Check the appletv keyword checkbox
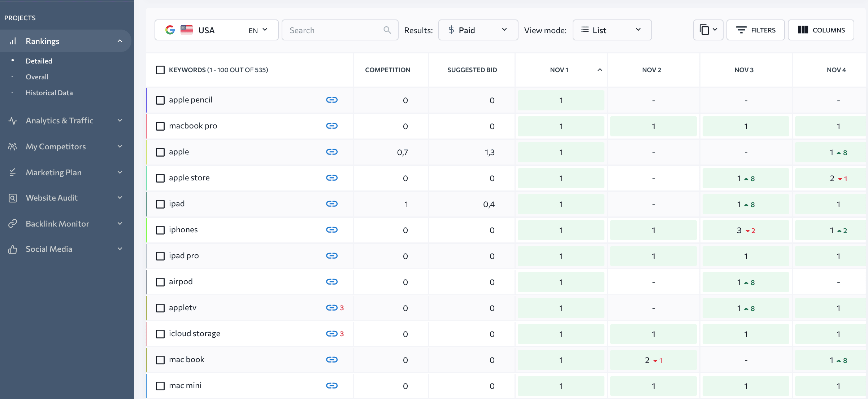 (x=160, y=308)
